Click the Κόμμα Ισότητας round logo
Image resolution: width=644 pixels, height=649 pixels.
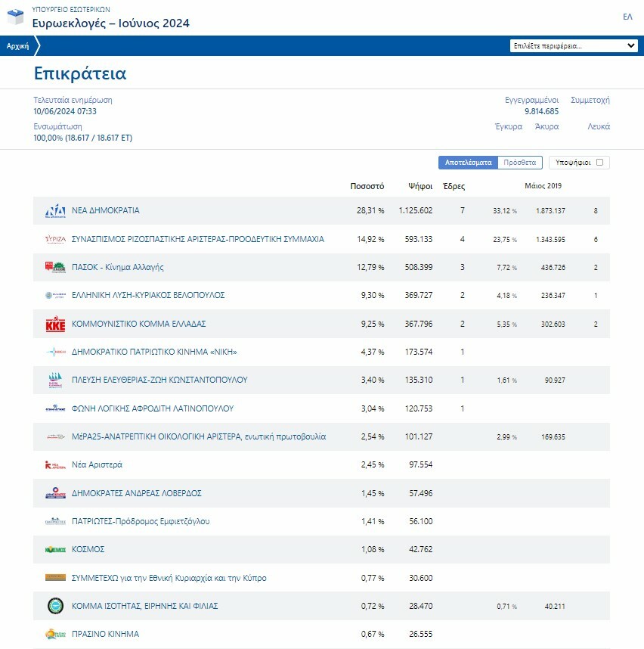pos(55,606)
